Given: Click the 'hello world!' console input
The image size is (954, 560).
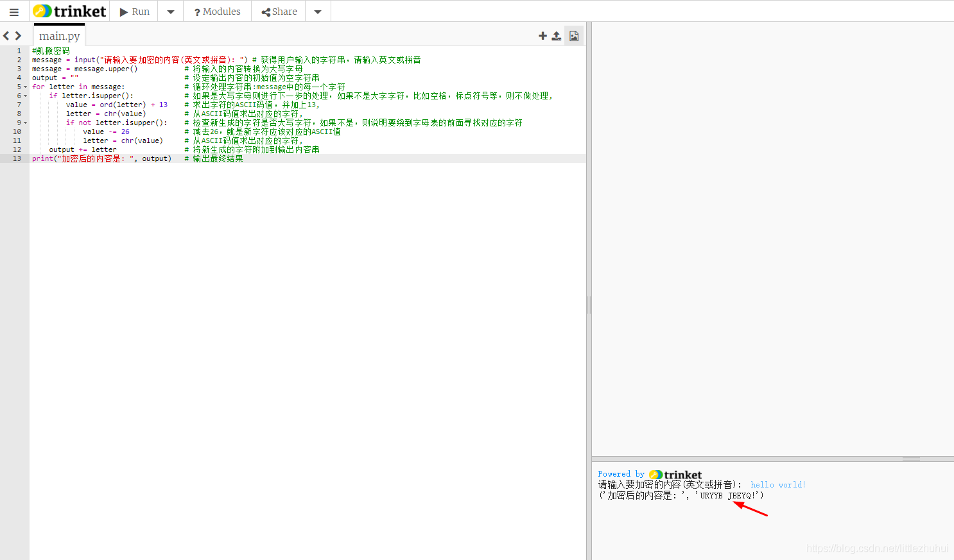Looking at the screenshot, I should coord(777,485).
